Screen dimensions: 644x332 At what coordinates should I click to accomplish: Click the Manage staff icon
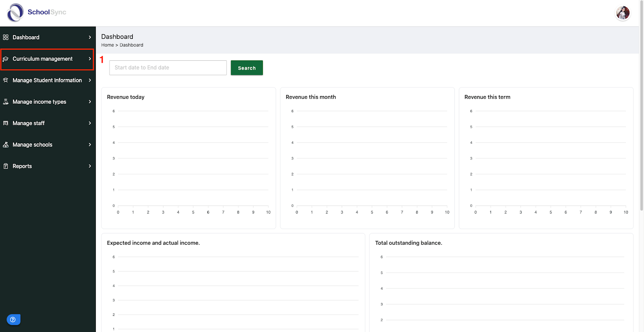coord(6,123)
